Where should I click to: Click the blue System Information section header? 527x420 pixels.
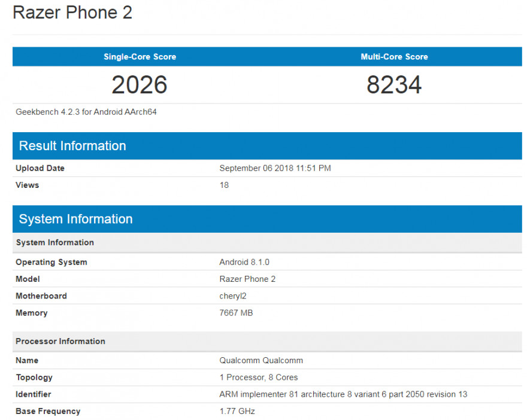click(x=75, y=219)
